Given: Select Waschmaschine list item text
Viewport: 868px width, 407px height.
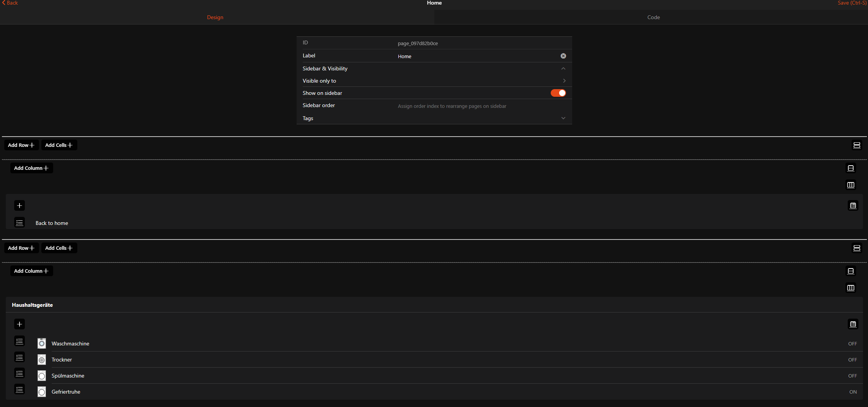Looking at the screenshot, I should pos(70,344).
